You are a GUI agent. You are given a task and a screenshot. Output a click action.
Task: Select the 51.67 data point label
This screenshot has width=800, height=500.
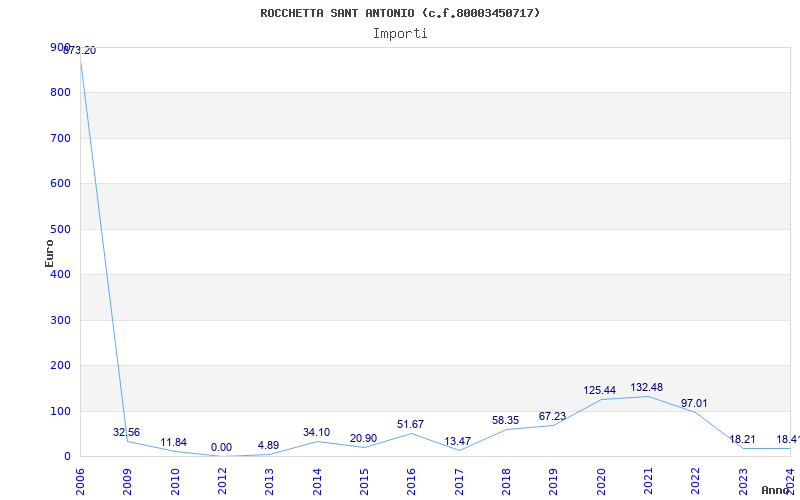410,425
